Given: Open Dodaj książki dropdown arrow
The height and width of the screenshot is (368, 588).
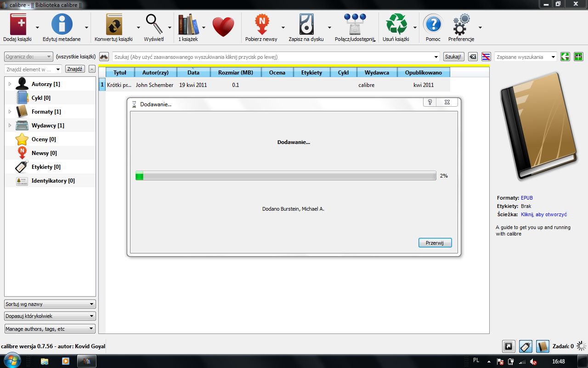Looking at the screenshot, I should click(x=37, y=27).
